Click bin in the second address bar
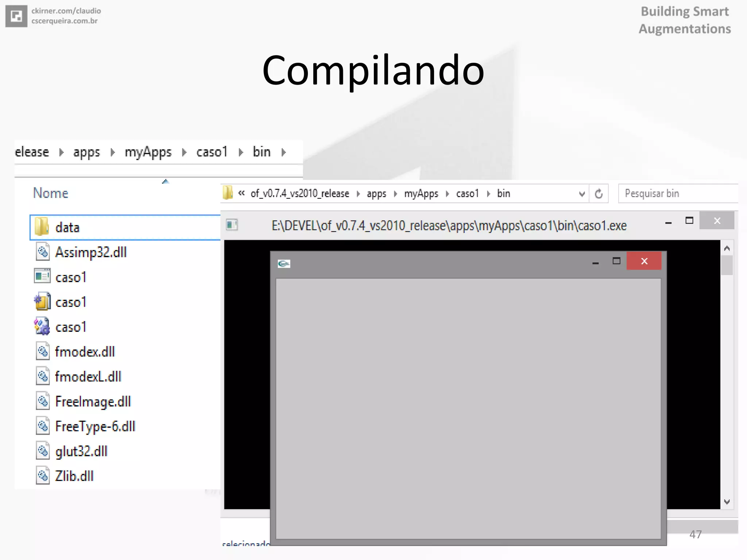This screenshot has height=560, width=747. pos(503,193)
